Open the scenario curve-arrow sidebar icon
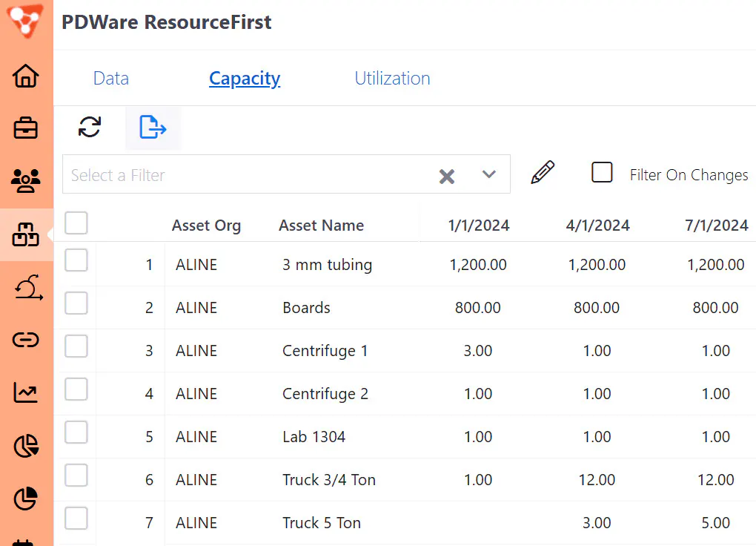Image resolution: width=756 pixels, height=546 pixels. click(x=28, y=287)
